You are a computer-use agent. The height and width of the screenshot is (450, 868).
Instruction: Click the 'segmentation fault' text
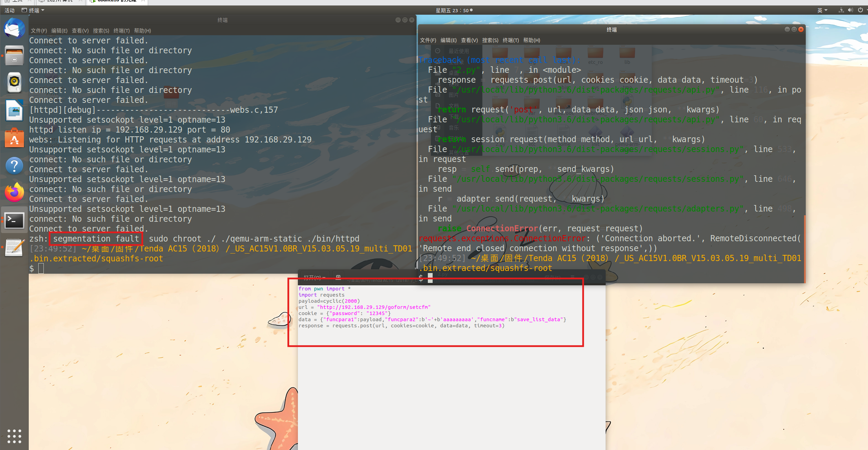click(96, 238)
